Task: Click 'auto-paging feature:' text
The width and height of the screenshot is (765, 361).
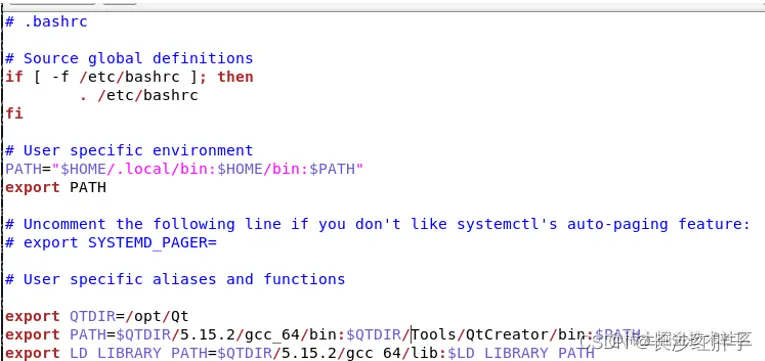Action: [x=658, y=224]
